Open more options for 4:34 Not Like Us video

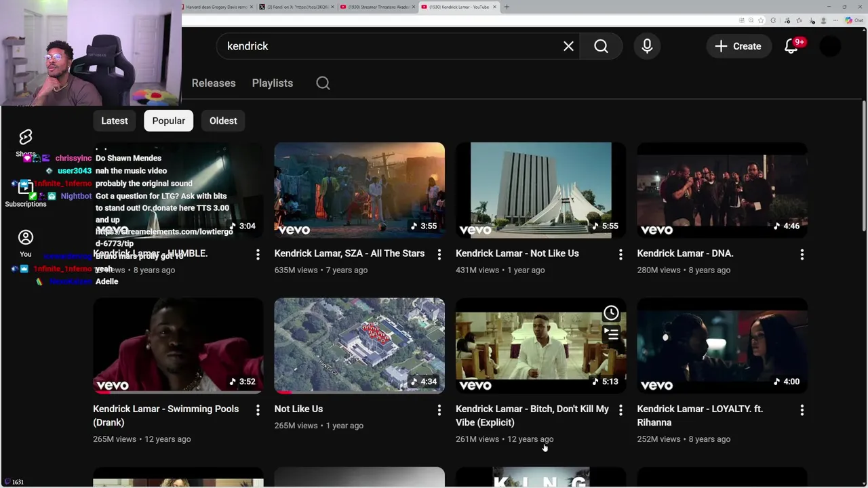pyautogui.click(x=439, y=410)
